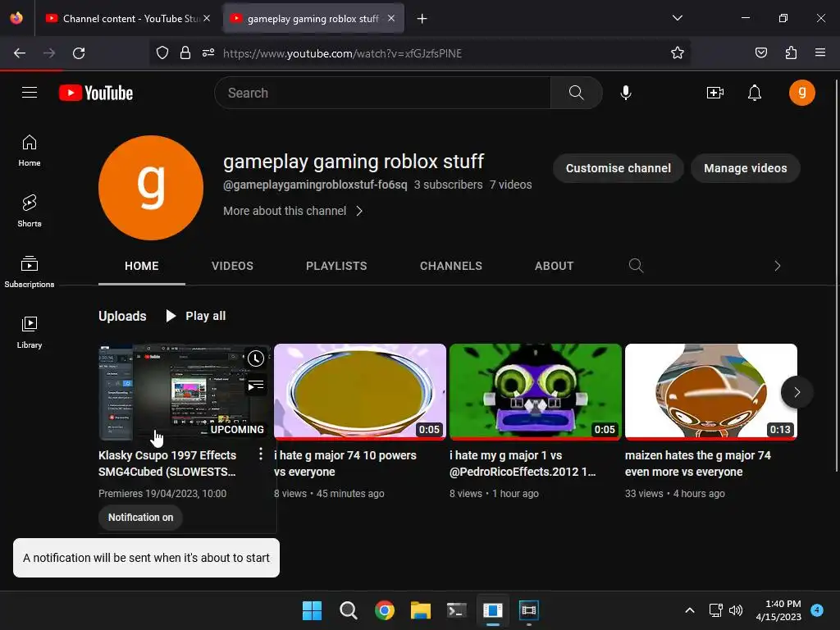Screen dimensions: 840x630
Task: Start voice search with microphone icon
Action: 625,93
